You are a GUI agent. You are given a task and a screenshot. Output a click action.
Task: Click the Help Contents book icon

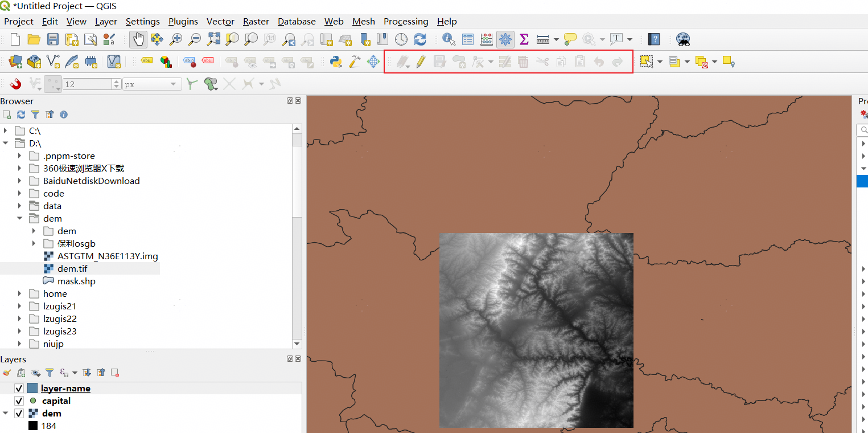click(x=655, y=39)
